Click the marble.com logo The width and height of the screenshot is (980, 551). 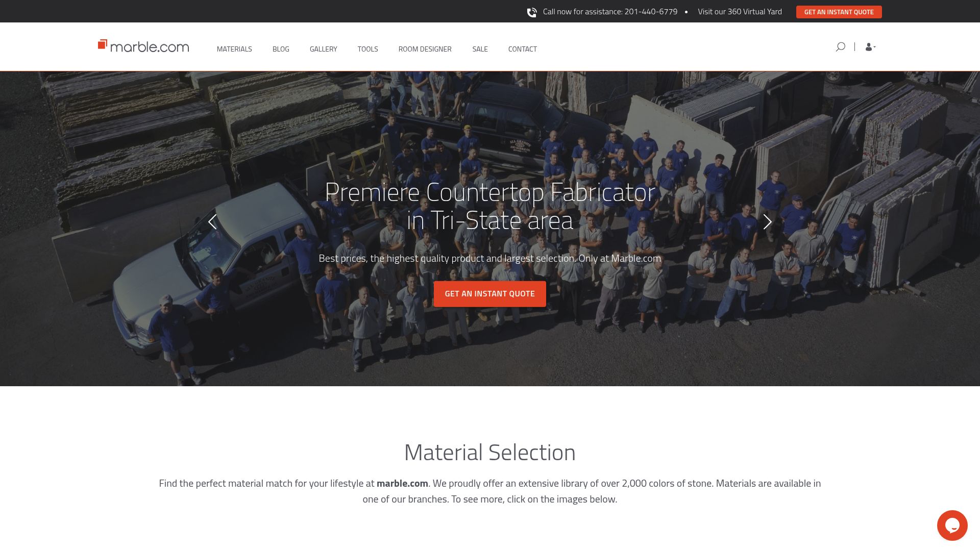pyautogui.click(x=143, y=46)
